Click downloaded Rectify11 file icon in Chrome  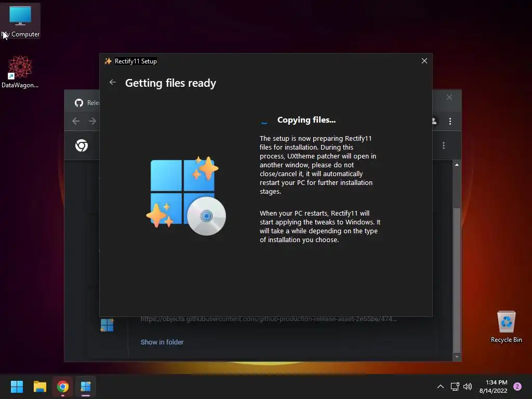pos(107,325)
